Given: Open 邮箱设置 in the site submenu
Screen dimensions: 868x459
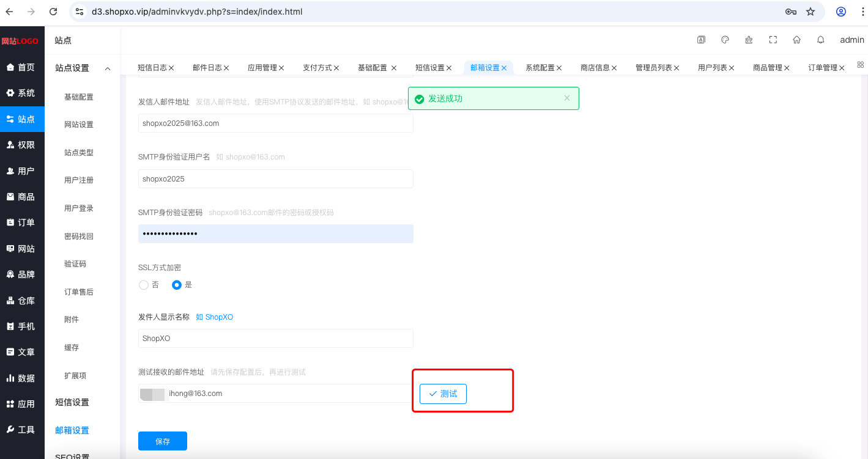Looking at the screenshot, I should coord(72,430).
